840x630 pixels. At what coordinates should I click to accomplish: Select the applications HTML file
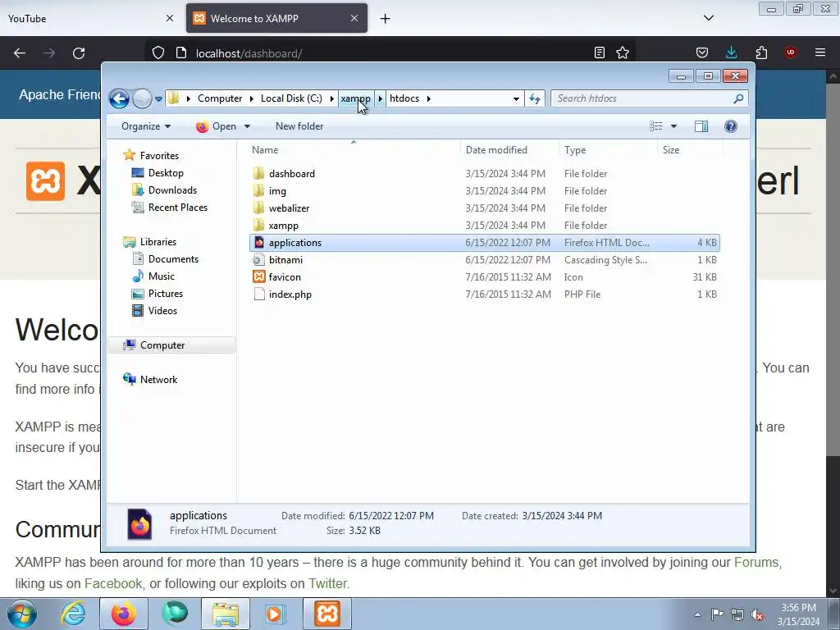484,243
